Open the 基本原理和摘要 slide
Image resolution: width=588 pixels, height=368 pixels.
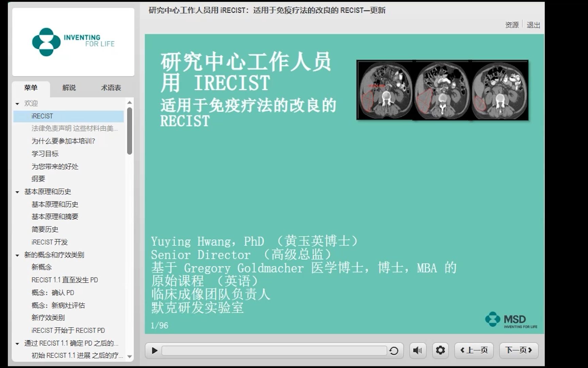pyautogui.click(x=55, y=217)
